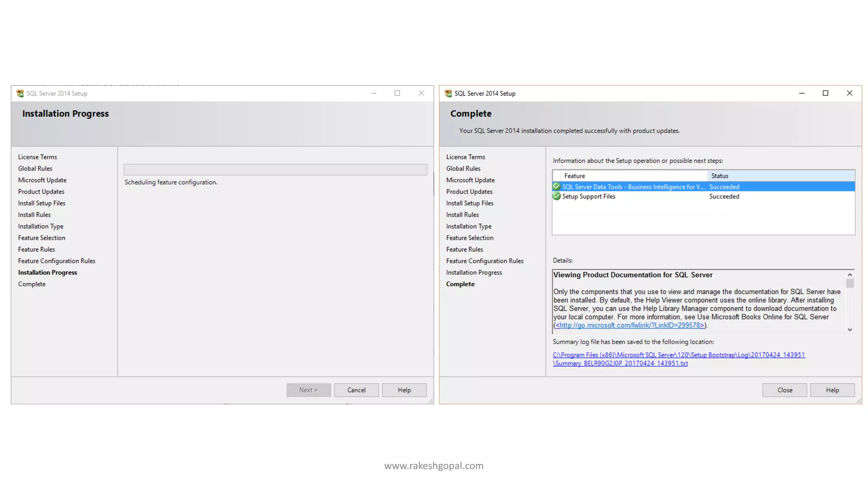Click SQL Server Setup icon in right window title
Screen dimensions: 868x488
point(448,93)
